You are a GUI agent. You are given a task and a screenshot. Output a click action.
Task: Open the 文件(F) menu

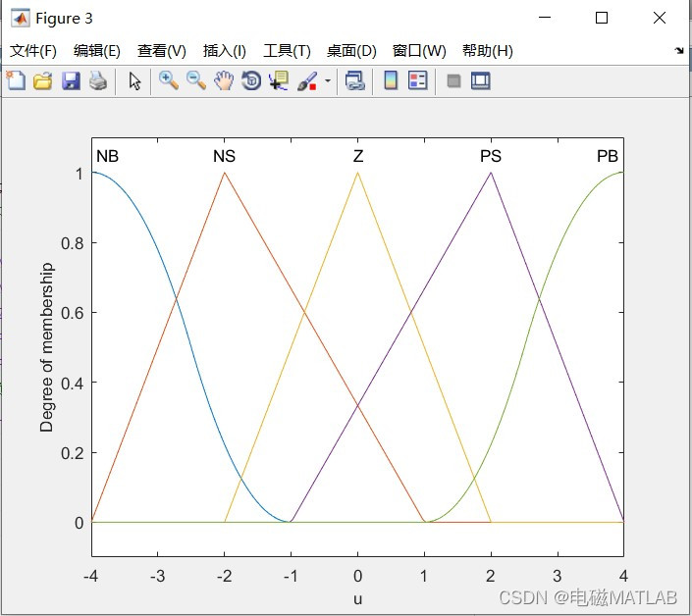[x=33, y=51]
